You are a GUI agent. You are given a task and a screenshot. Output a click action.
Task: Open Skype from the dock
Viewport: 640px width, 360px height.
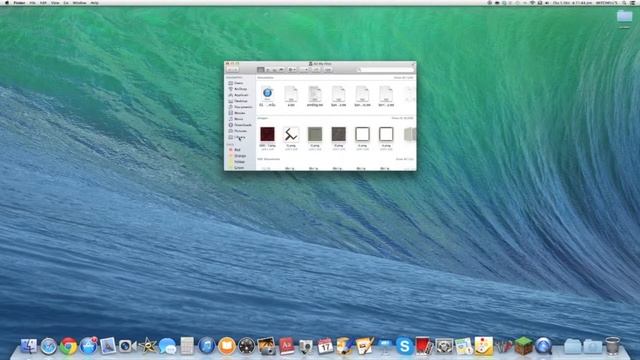coord(404,347)
